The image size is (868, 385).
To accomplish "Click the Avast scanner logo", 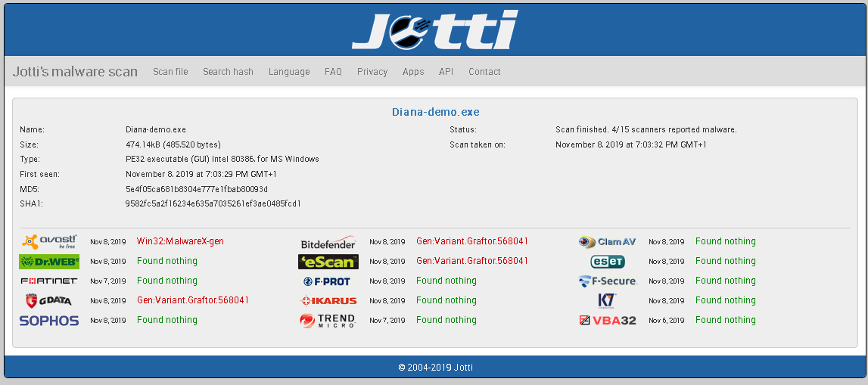I will [49, 242].
